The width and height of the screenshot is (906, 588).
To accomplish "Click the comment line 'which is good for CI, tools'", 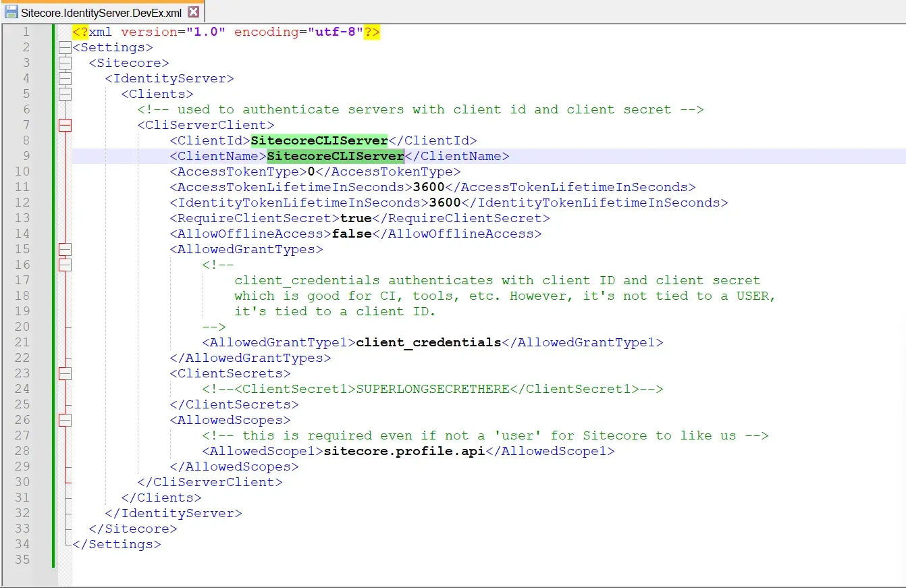I will tap(506, 296).
